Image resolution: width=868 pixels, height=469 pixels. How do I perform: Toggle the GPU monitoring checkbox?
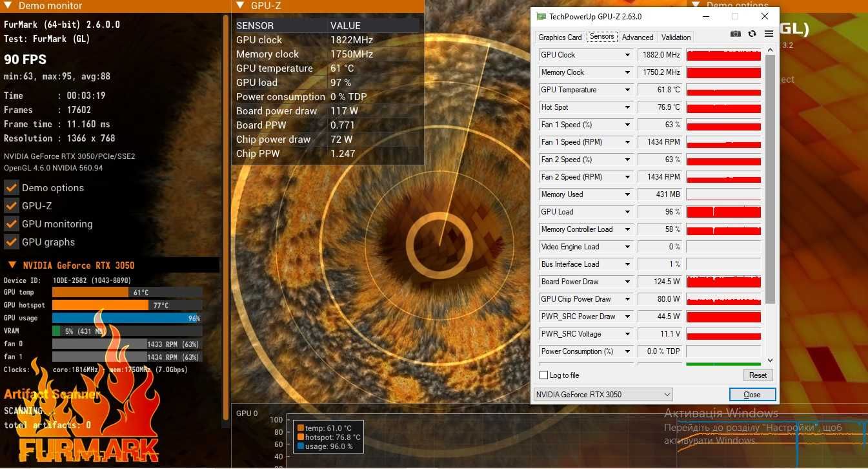(x=11, y=224)
